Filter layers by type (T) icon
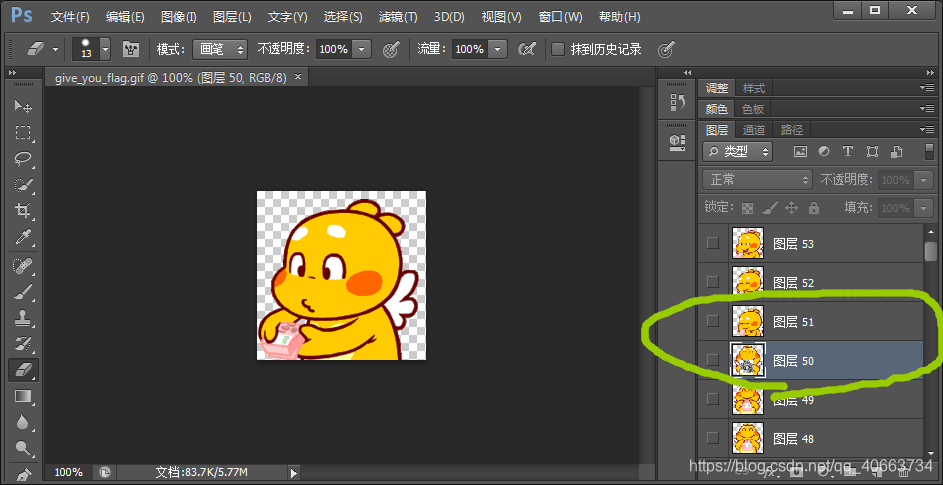 [x=848, y=152]
